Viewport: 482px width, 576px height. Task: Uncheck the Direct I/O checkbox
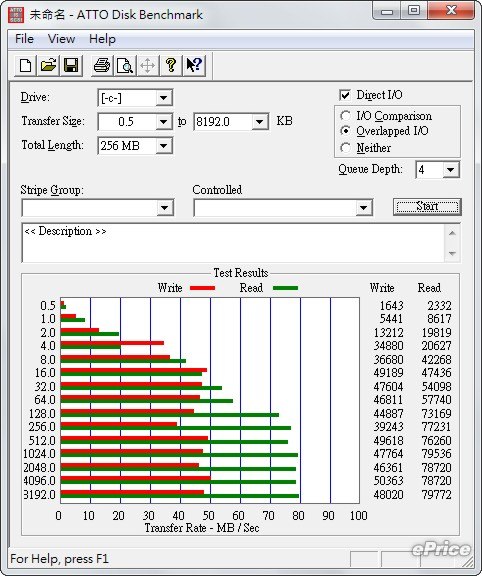[x=345, y=95]
